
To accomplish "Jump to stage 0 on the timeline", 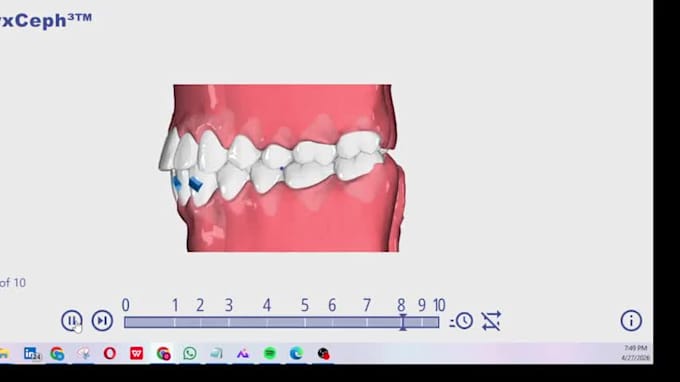I will click(x=125, y=306).
